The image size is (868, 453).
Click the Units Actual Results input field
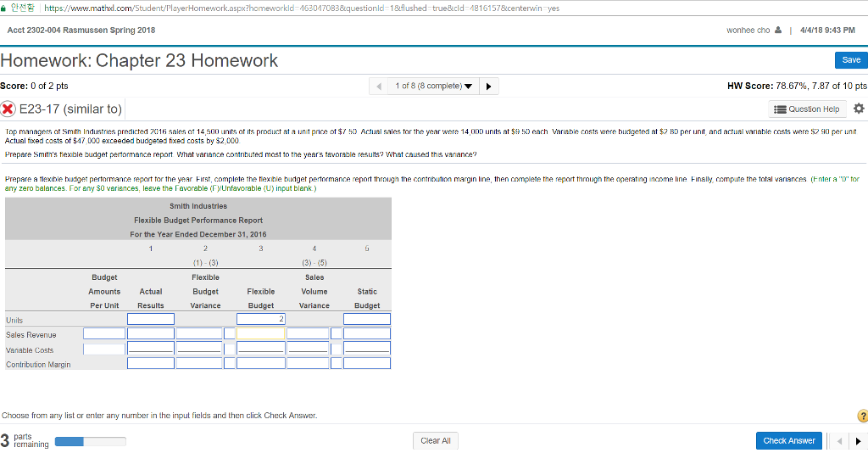click(151, 319)
